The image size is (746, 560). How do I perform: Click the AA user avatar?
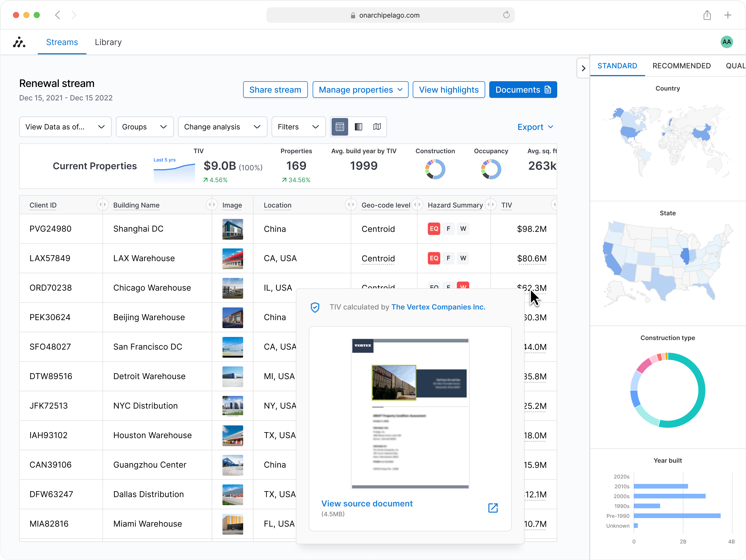726,42
